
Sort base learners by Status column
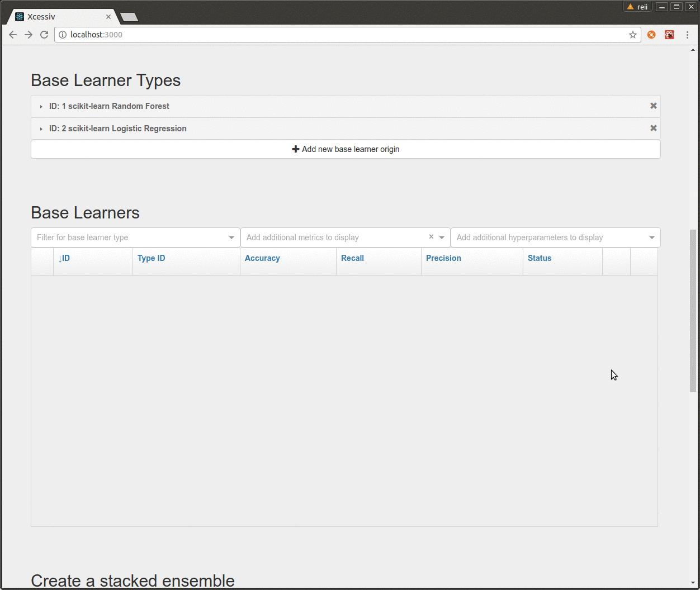(x=540, y=258)
